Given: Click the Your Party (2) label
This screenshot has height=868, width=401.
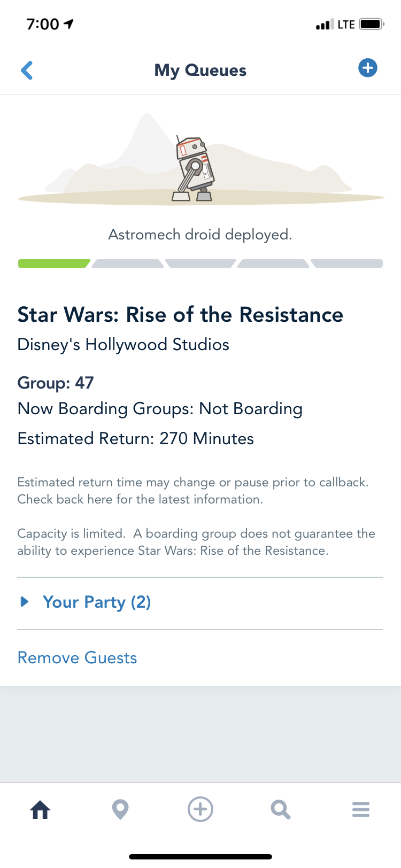Looking at the screenshot, I should pos(97,602).
